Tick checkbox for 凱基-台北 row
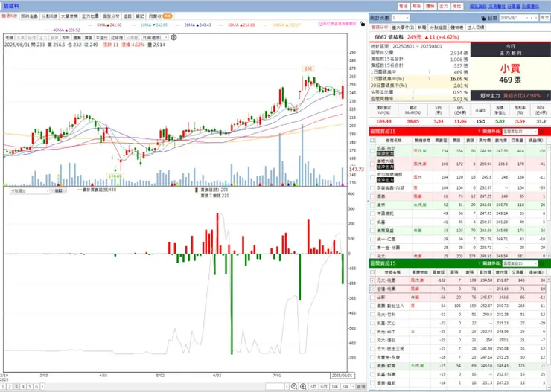This screenshot has width=551, height=392. 372,151
